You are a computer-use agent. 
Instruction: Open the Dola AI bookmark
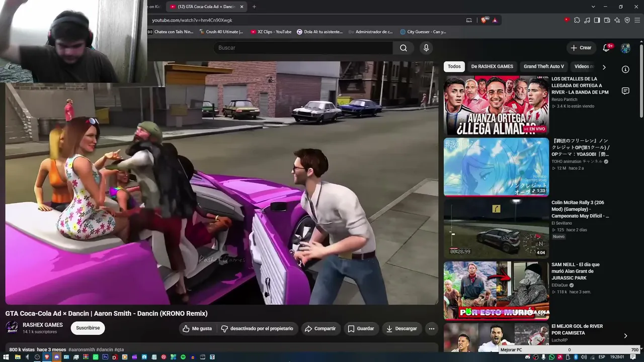319,32
